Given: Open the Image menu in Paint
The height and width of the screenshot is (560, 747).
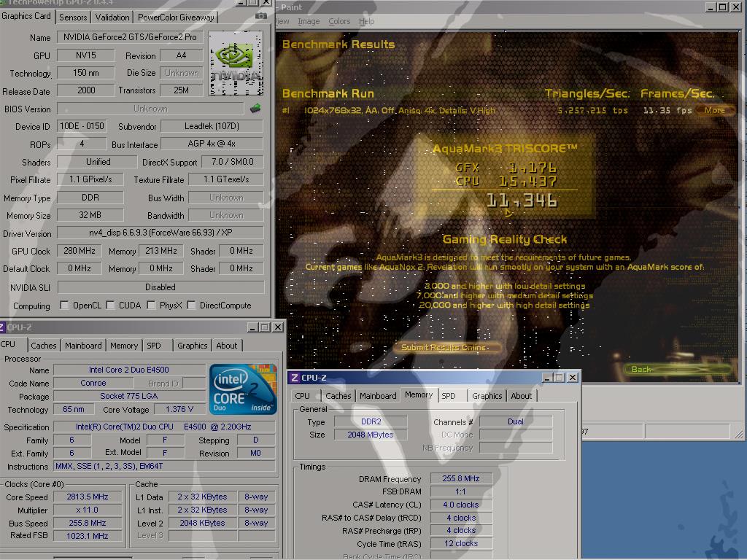Looking at the screenshot, I should 309,21.
